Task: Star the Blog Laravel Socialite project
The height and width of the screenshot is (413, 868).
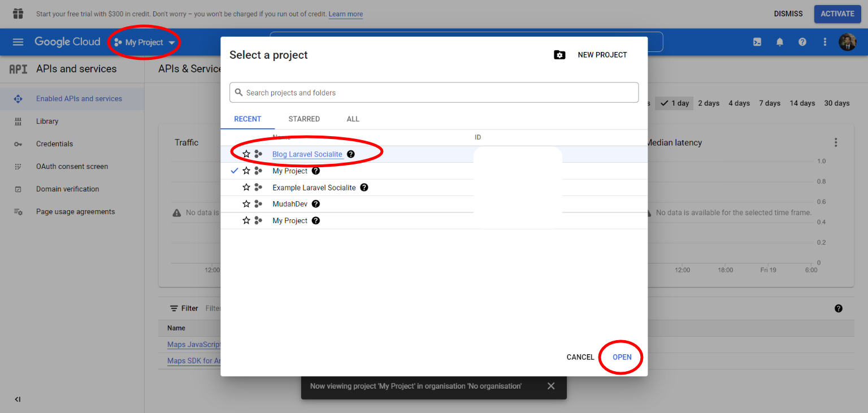Action: [x=246, y=154]
